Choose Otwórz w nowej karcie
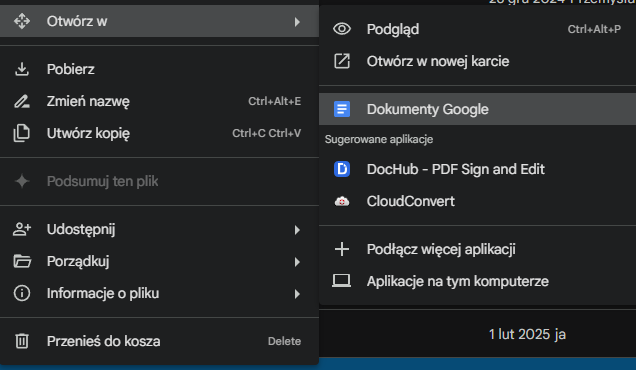This screenshot has width=636, height=370. coord(477,61)
